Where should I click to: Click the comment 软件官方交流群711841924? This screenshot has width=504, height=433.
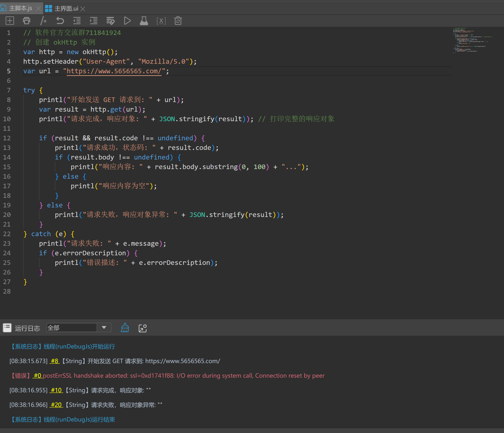(x=72, y=33)
